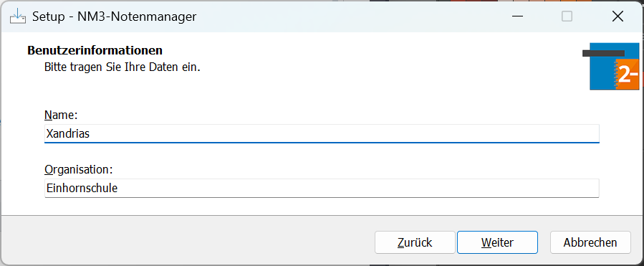Click the NM3-Notenmanager blue notebook logo
This screenshot has height=266, width=644.
point(615,66)
